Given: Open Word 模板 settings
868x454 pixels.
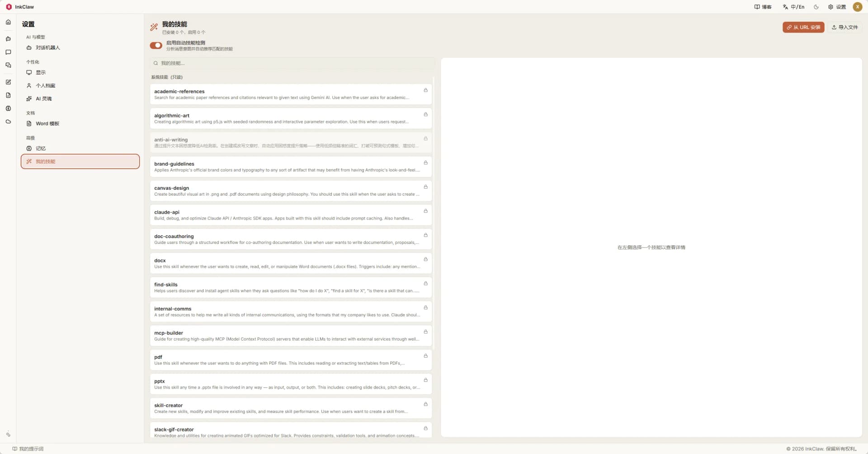Looking at the screenshot, I should [x=80, y=124].
